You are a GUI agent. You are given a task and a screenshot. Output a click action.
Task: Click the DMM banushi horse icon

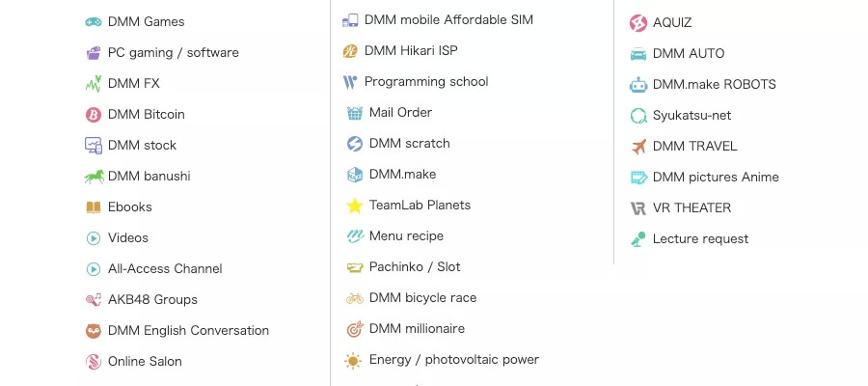tap(94, 176)
